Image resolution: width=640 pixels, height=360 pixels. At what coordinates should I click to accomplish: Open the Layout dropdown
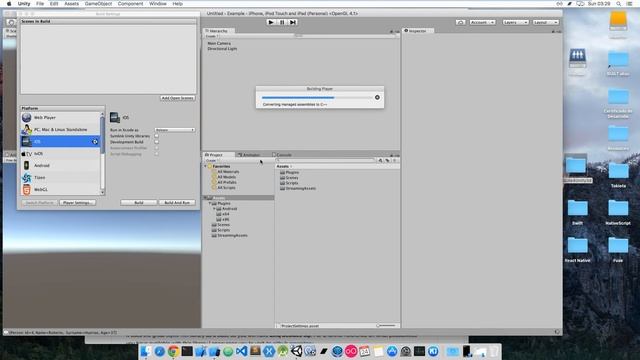tap(546, 22)
